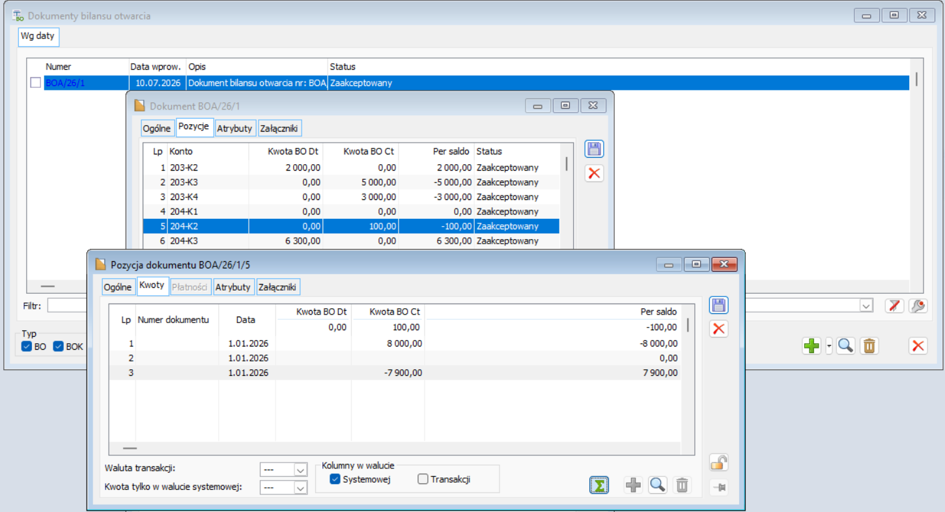Open Atrybuty tab in Pozycja dokumentu
The width and height of the screenshot is (945, 512).
(233, 287)
